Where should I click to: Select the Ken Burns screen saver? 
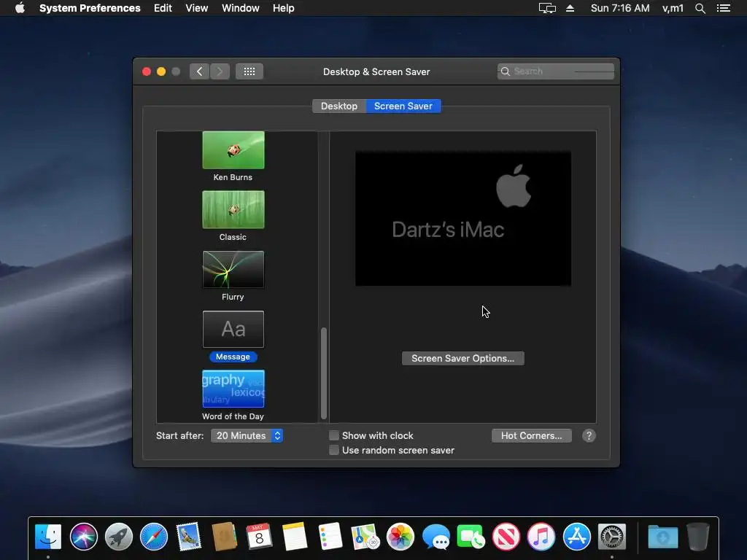click(233, 150)
